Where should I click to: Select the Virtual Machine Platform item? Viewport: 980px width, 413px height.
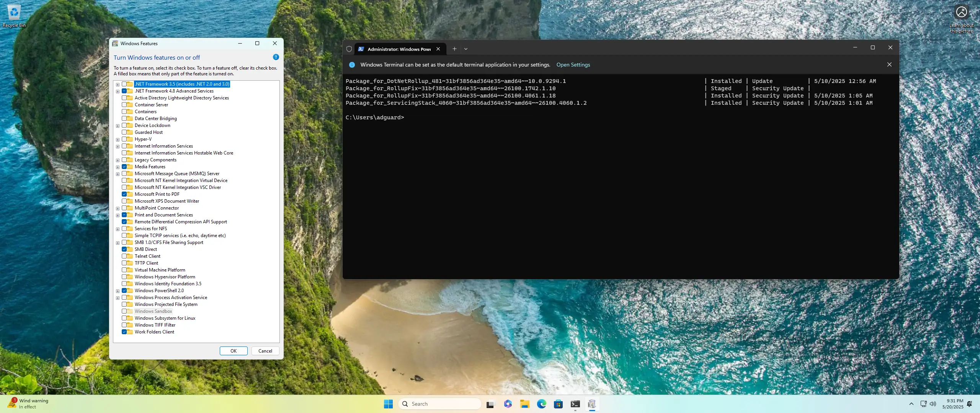160,270
